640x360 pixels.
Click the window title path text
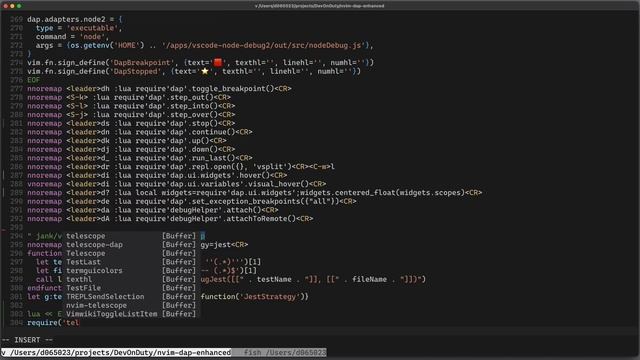pos(319,6)
